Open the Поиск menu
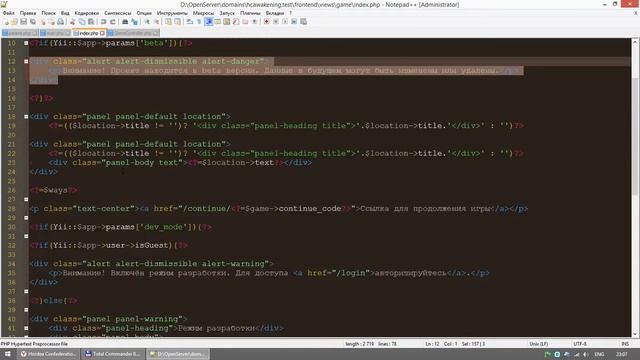Screen dimensions: 640x360 [49, 13]
